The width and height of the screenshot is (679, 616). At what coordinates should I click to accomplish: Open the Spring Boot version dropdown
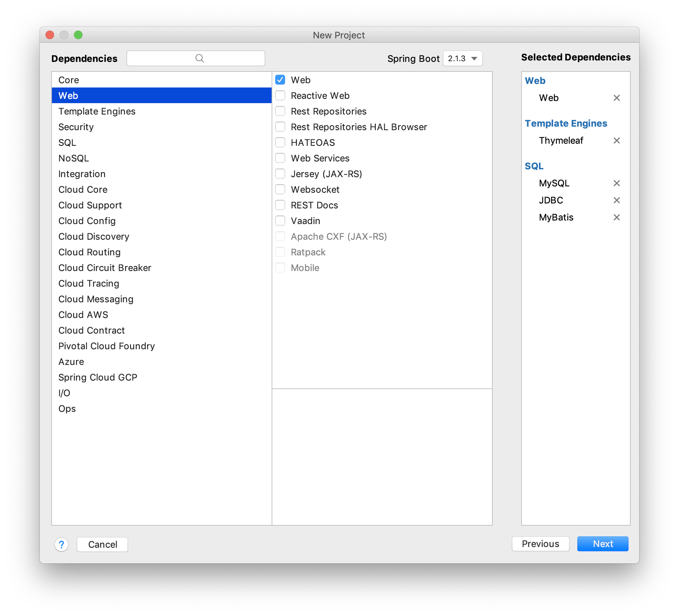tap(463, 58)
